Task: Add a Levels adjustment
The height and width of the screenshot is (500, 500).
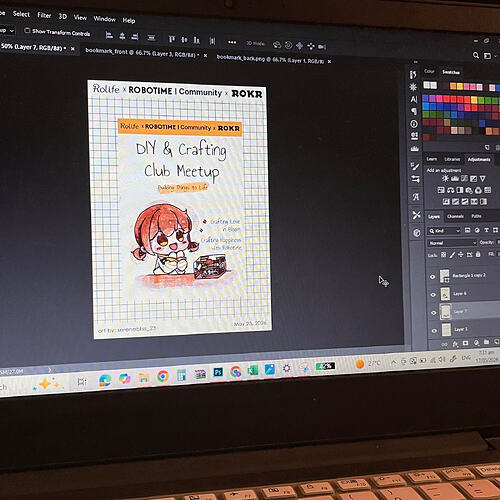Action: [x=455, y=179]
